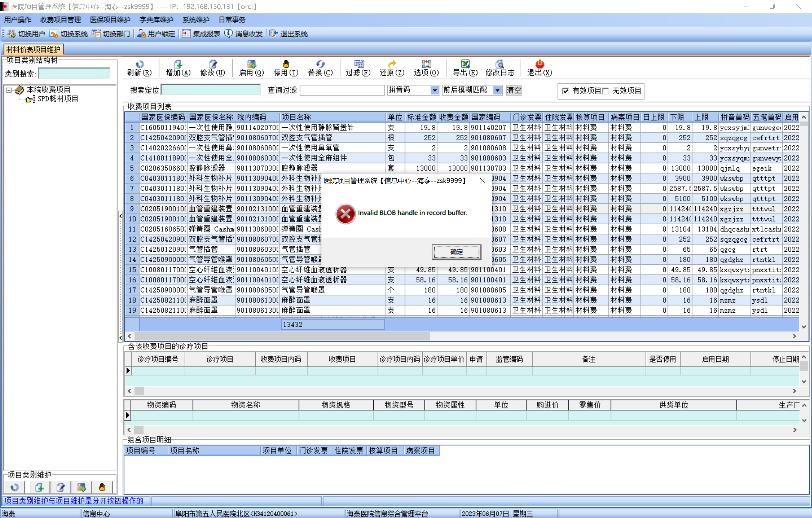Open 修改日志 modification log icon
This screenshot has height=518, width=812.
click(499, 64)
